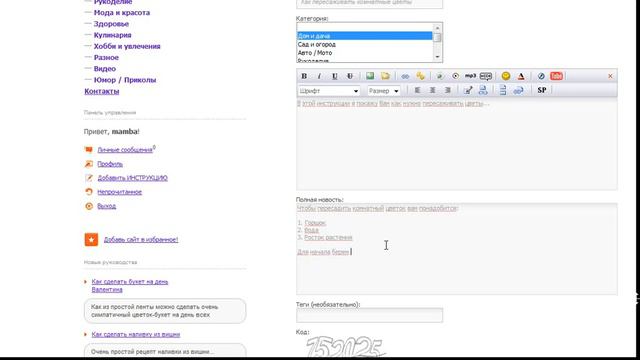Click the refresh icon beside Непрочитанное

[x=89, y=192]
